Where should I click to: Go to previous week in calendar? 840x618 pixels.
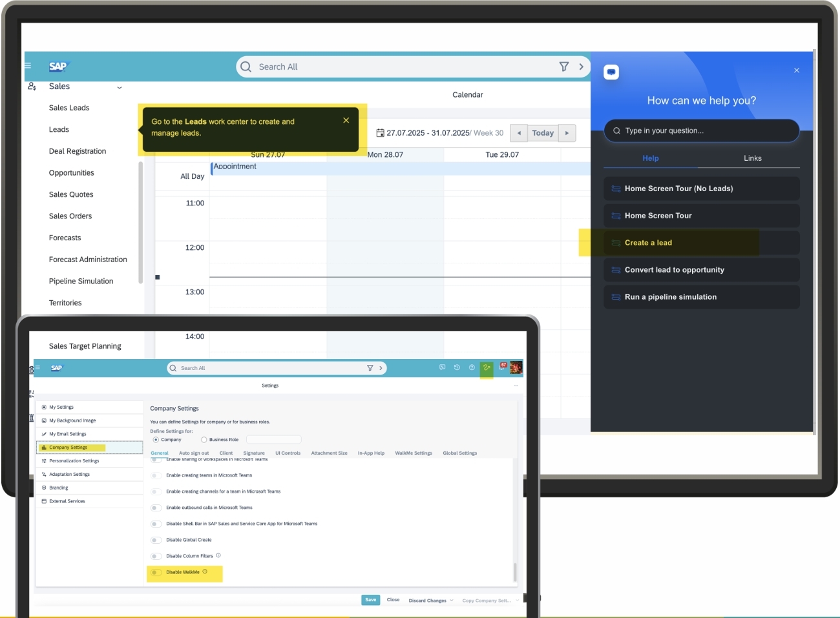click(519, 133)
